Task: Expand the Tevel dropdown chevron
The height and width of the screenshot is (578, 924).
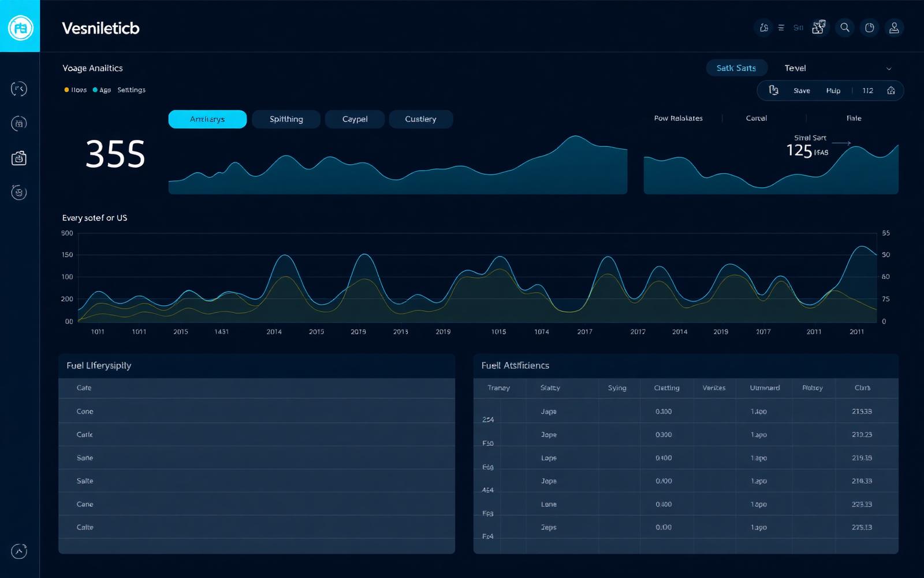Action: coord(889,69)
